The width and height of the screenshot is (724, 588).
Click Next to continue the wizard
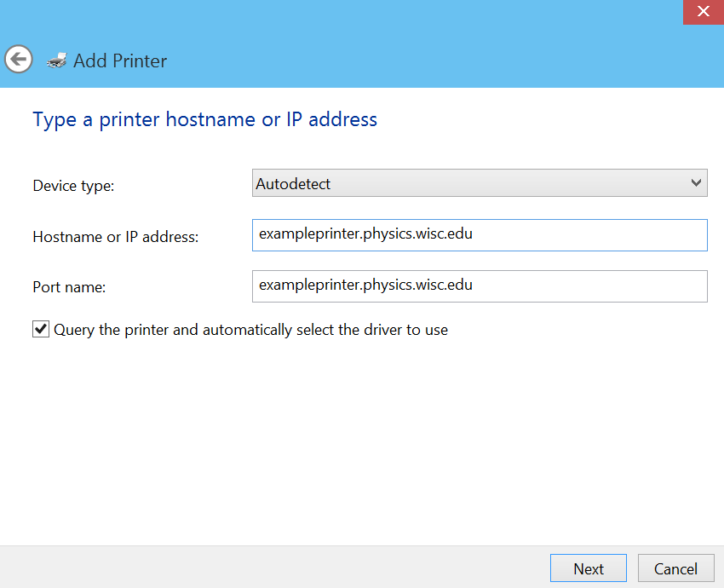(x=588, y=568)
